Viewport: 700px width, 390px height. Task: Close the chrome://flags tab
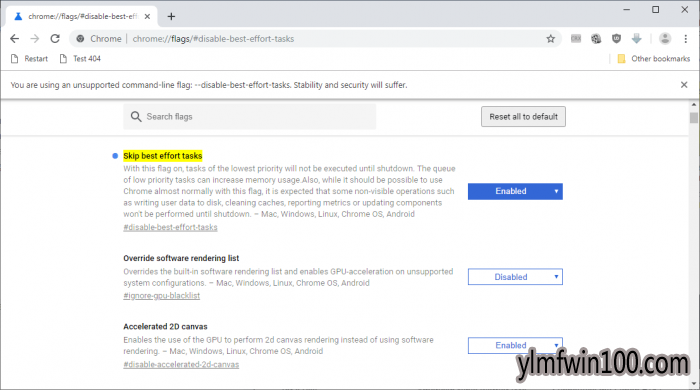[147, 17]
